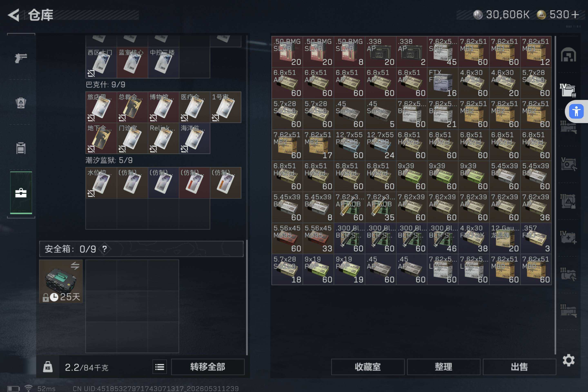Select the 旅店 keycard under 巴克什
Image resolution: width=588 pixels, height=392 pixels.
pos(101,107)
